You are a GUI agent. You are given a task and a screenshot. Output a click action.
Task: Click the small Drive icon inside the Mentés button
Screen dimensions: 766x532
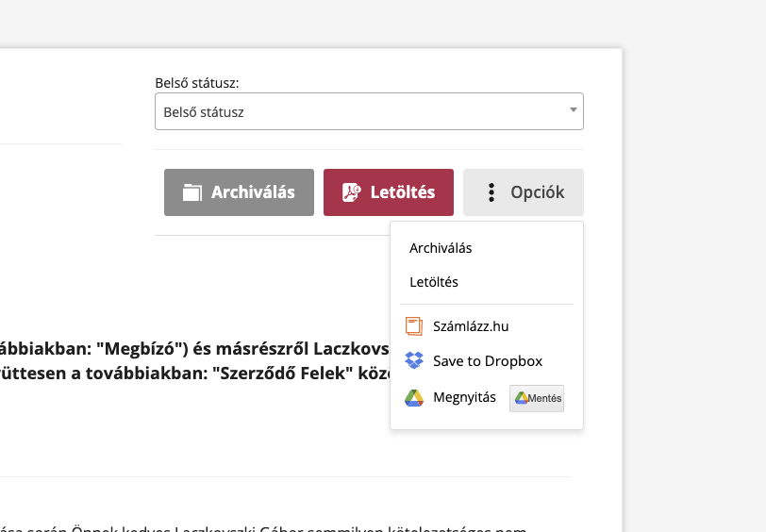click(520, 398)
